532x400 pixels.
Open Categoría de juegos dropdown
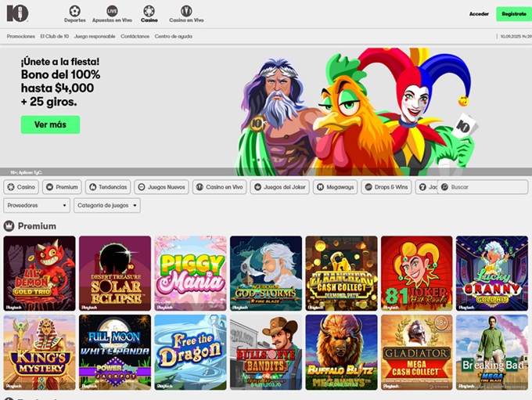tap(107, 205)
